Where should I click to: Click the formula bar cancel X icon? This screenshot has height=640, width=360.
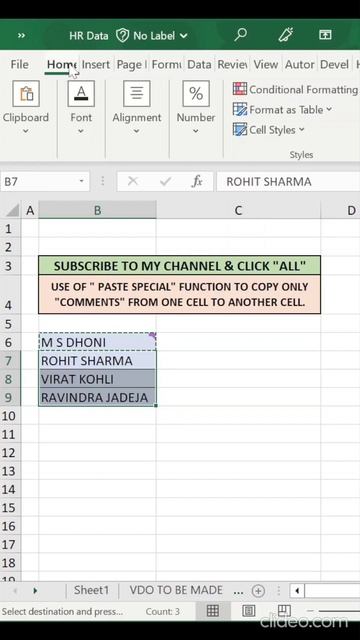tap(133, 181)
